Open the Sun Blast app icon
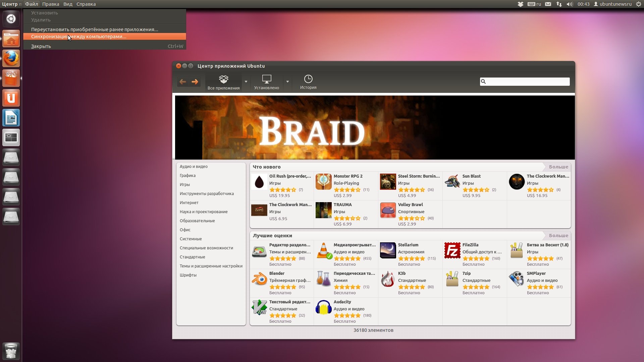 (452, 182)
